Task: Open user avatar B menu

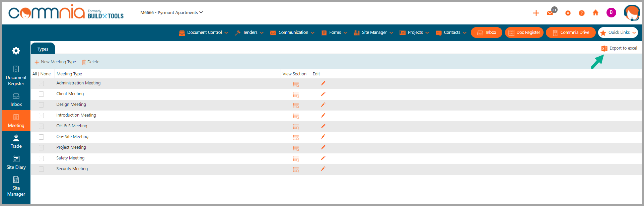Action: [x=611, y=12]
